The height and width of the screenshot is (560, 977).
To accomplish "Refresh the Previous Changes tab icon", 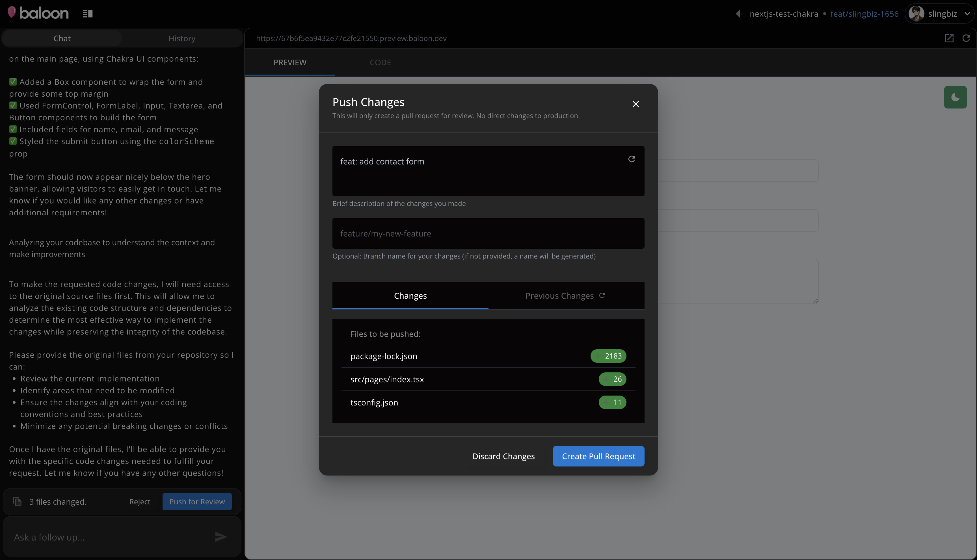I will click(602, 295).
